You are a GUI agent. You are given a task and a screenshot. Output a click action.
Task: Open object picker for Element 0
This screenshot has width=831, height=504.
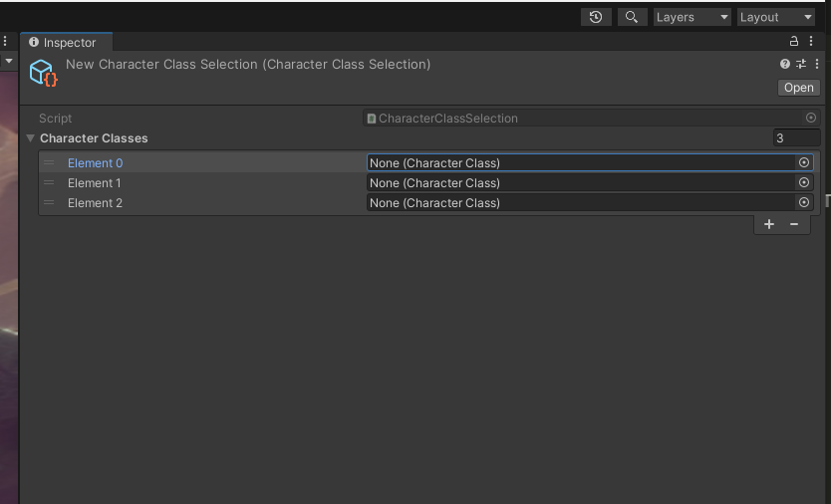pyautogui.click(x=804, y=162)
